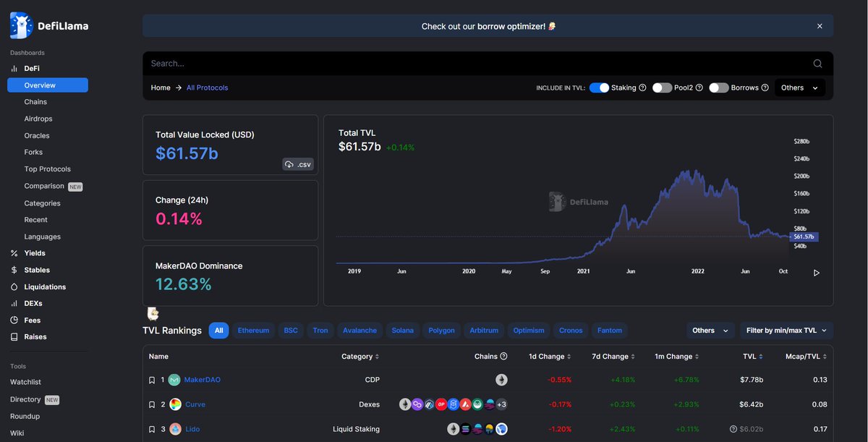Open the Others chains dropdown in rankings

pos(710,331)
